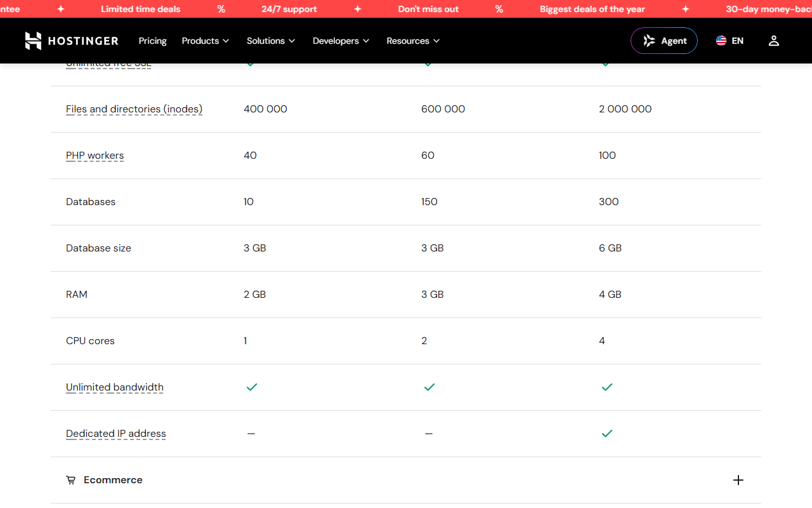Click Dedicated IP checkmark in third column
Viewport: 812px width, 508px height.
(607, 434)
